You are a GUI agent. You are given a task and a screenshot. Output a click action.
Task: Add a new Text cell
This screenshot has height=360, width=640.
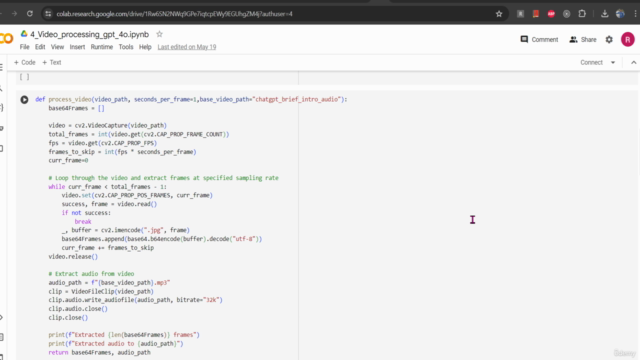(x=52, y=62)
